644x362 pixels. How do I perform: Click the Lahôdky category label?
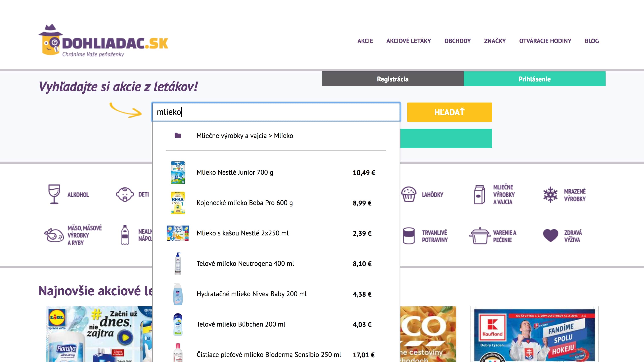click(432, 195)
